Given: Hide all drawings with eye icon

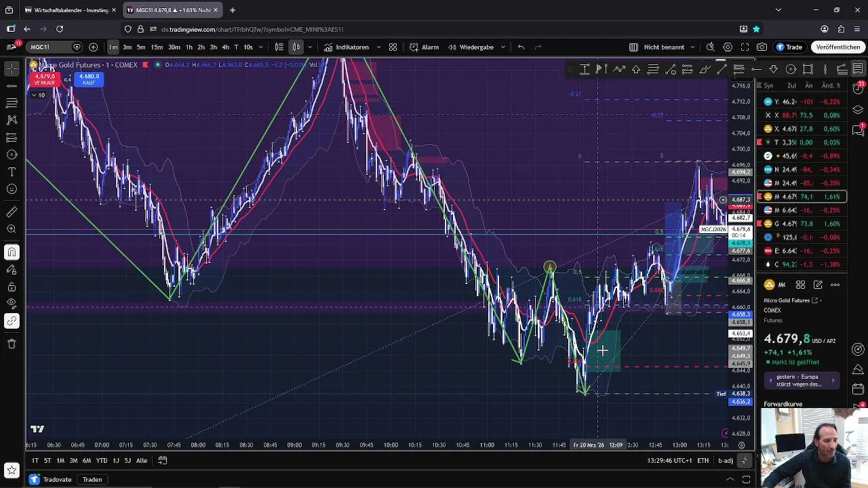Looking at the screenshot, I should [12, 304].
